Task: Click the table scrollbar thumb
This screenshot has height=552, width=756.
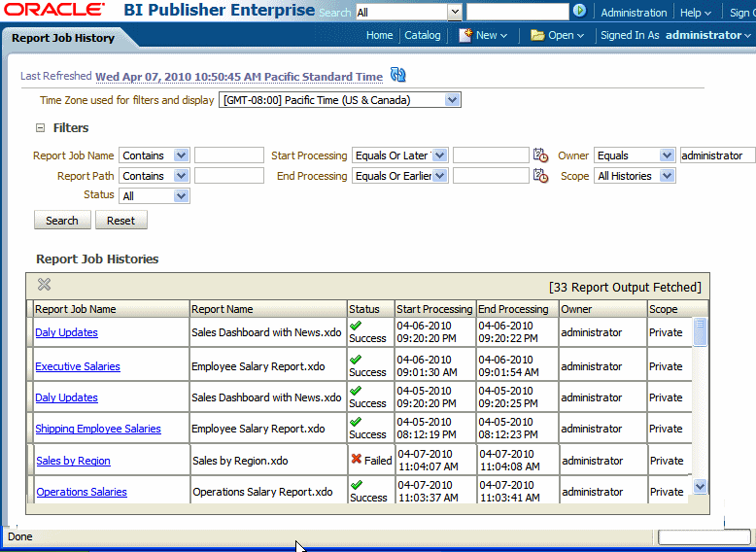Action: (700, 331)
